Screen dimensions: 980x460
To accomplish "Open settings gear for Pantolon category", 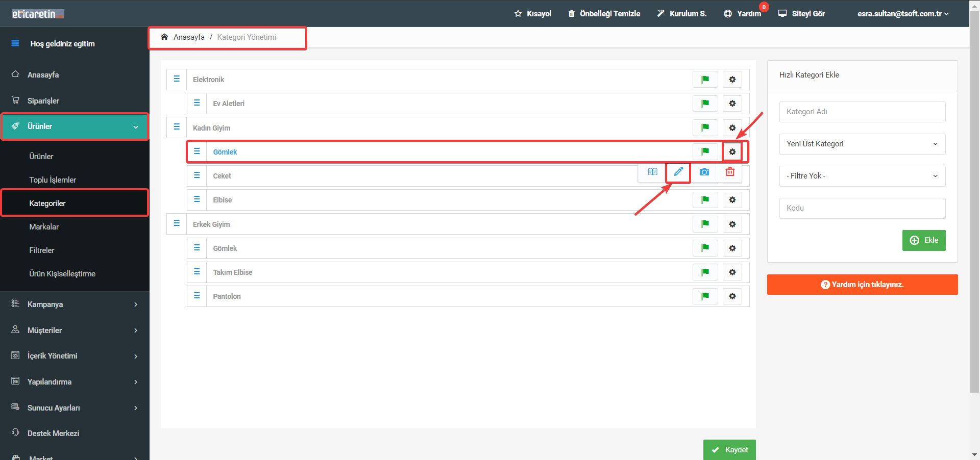I will click(x=732, y=296).
